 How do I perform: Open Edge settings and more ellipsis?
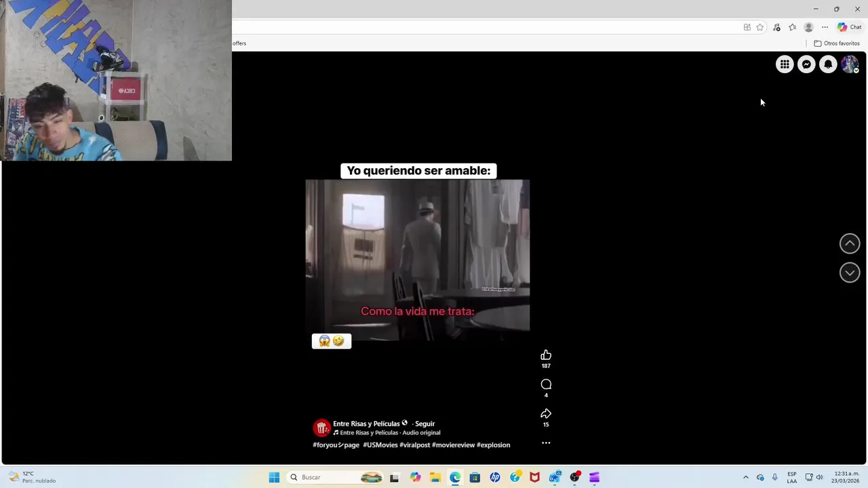pyautogui.click(x=825, y=27)
